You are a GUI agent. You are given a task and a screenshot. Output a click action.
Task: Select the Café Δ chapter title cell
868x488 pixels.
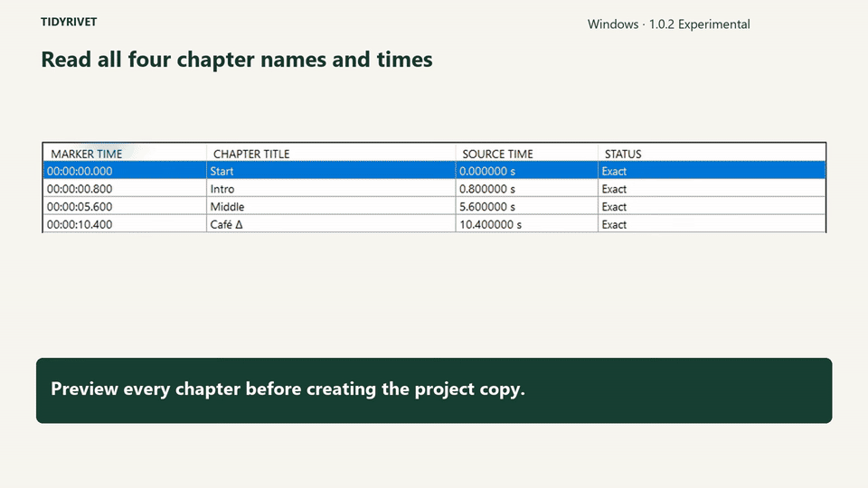[331, 224]
